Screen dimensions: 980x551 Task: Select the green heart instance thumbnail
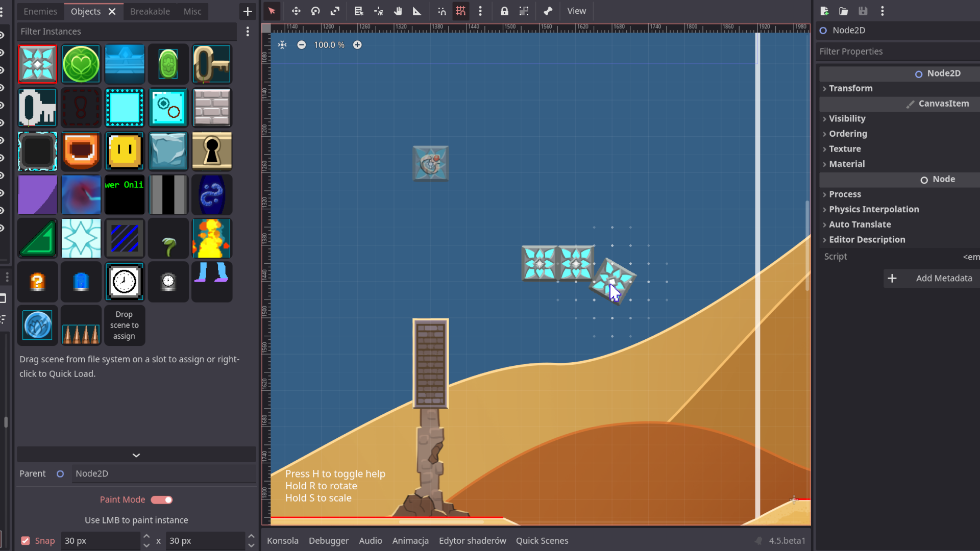(x=81, y=64)
